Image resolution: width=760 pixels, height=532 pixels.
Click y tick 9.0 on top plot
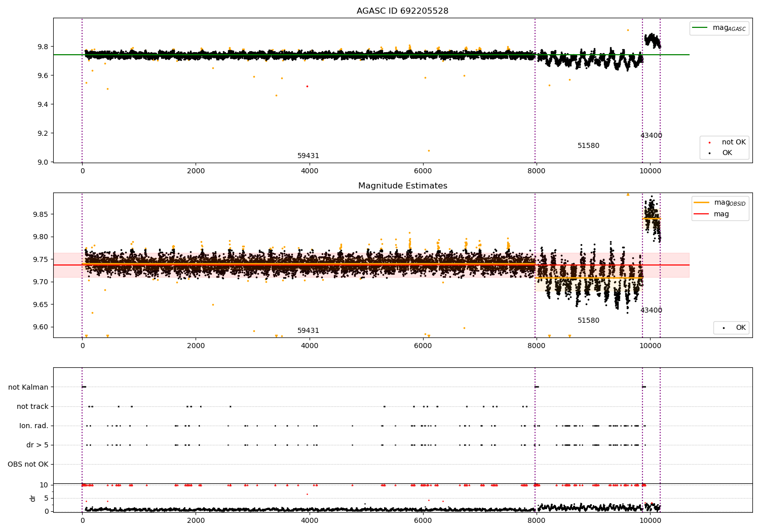click(43, 162)
